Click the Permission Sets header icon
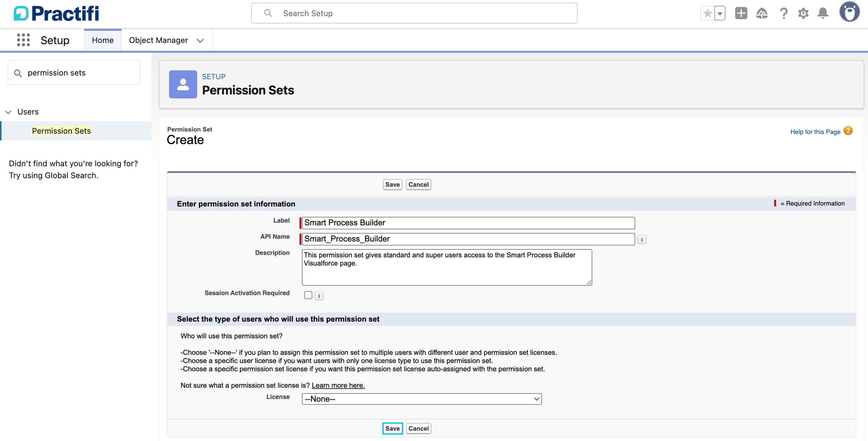The width and height of the screenshot is (868, 441). [183, 84]
